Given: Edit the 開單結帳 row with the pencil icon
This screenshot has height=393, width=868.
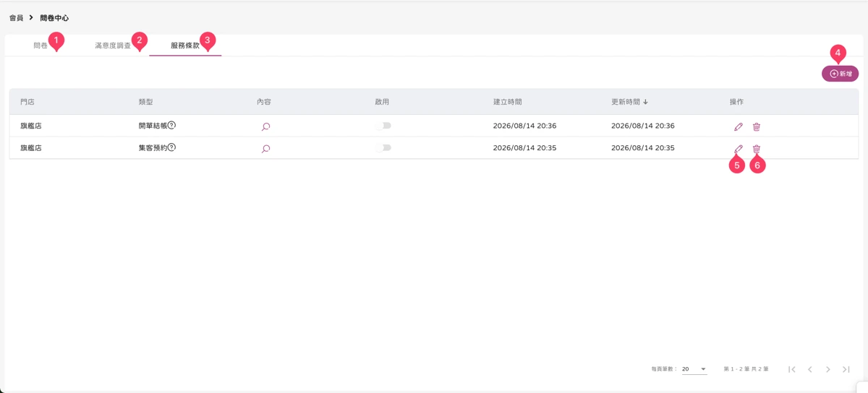Looking at the screenshot, I should (x=739, y=126).
